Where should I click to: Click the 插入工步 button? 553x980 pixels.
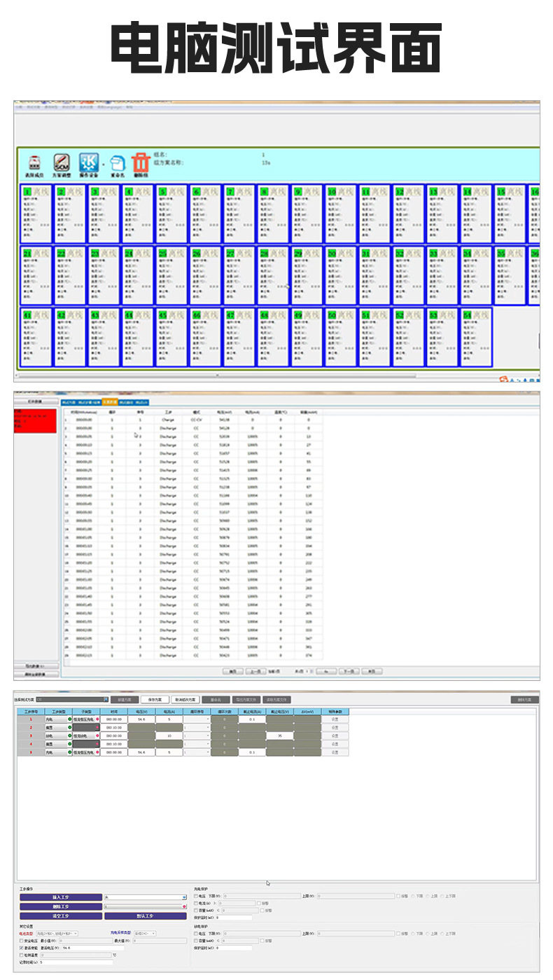click(x=61, y=897)
